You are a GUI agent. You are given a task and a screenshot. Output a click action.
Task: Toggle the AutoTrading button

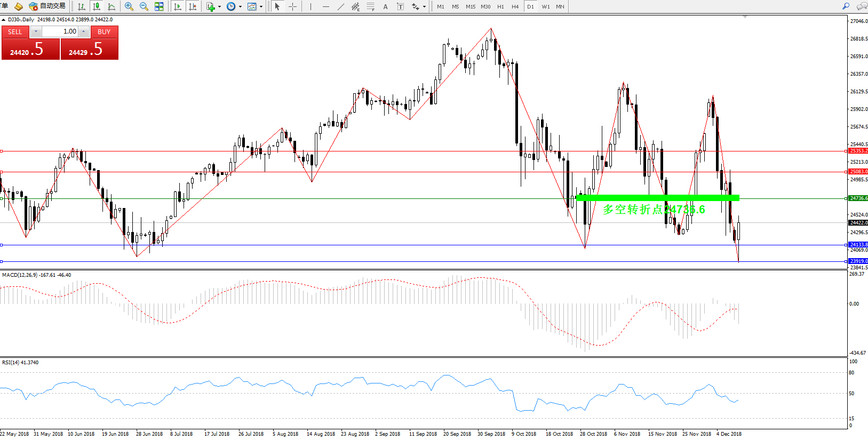click(47, 6)
